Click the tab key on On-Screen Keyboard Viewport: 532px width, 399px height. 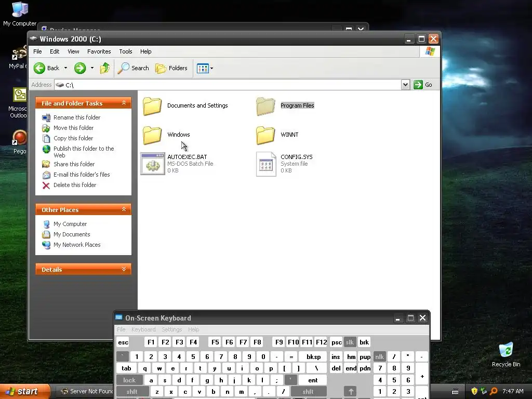click(x=126, y=368)
